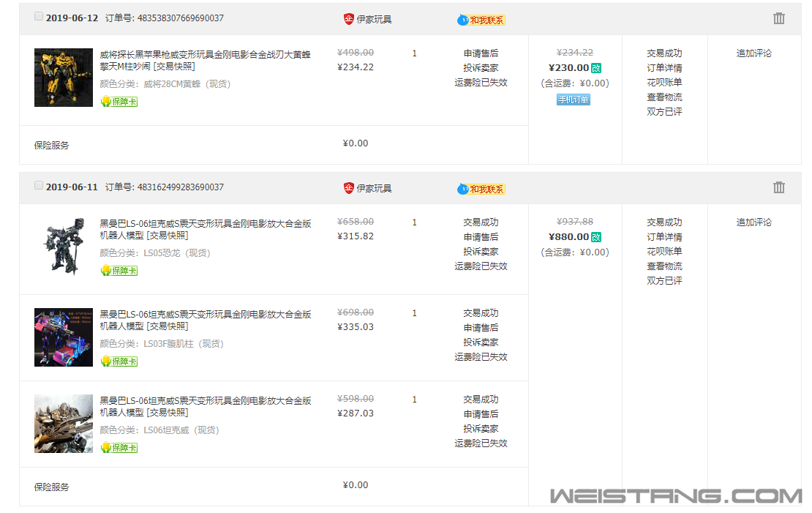812x513 pixels.
Task: Click the 改 price tag beside ¥230.00
Action: (596, 68)
